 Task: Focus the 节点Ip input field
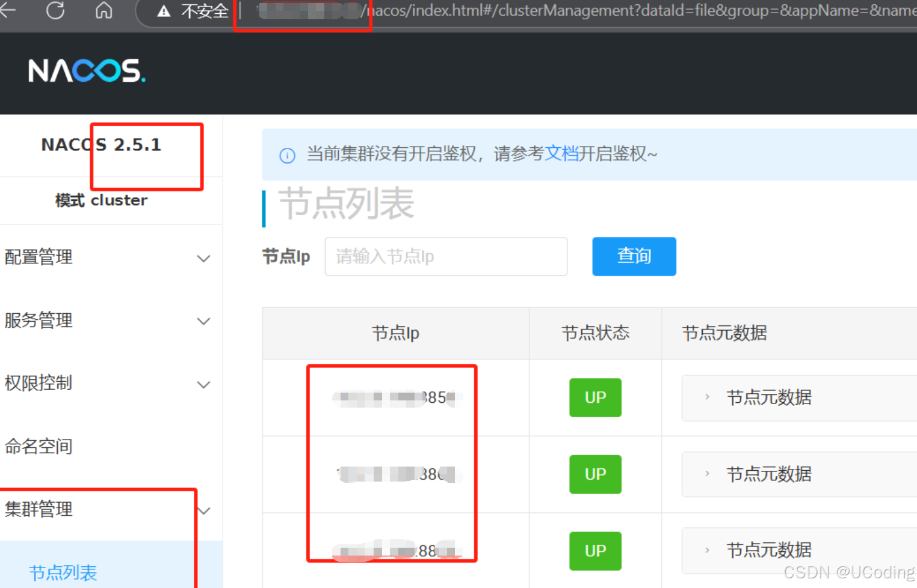click(x=446, y=257)
